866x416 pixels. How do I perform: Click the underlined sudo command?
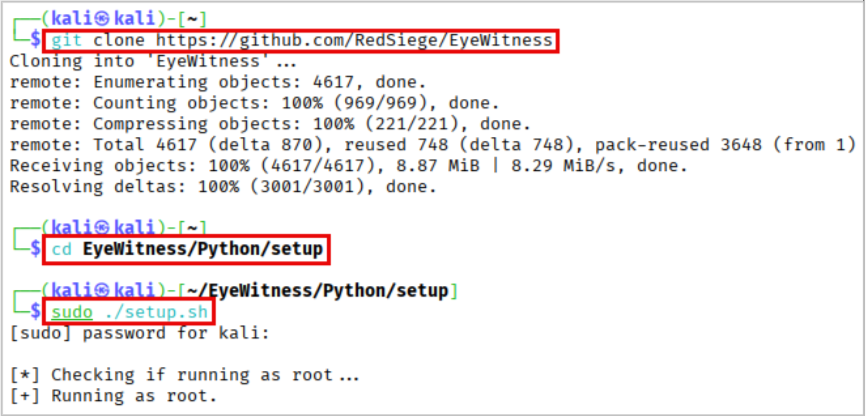click(x=72, y=311)
